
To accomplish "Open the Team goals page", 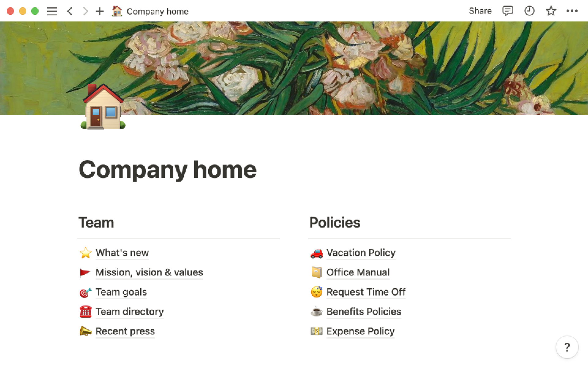I will point(121,292).
